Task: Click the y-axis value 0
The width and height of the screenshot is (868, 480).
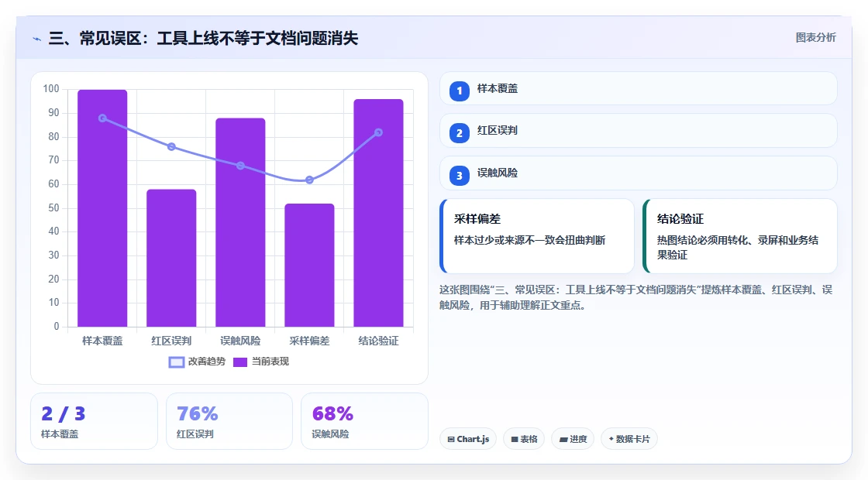Action: [57, 326]
